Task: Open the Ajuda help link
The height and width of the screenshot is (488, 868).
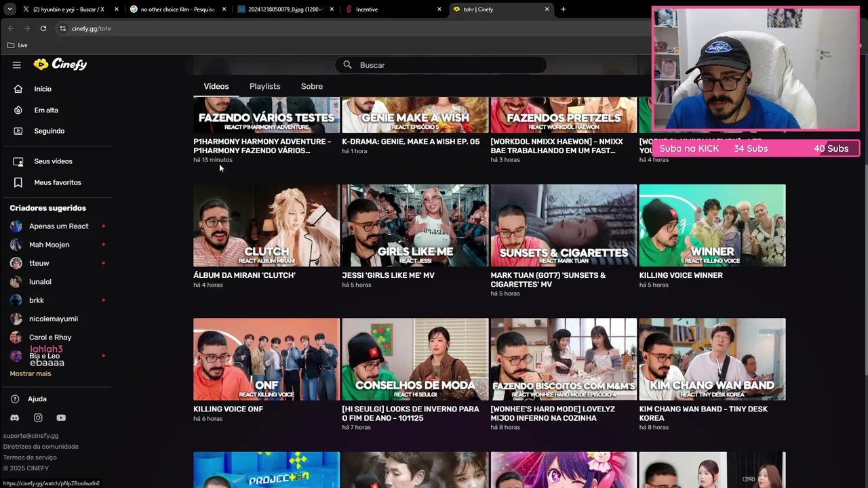Action: [x=37, y=399]
